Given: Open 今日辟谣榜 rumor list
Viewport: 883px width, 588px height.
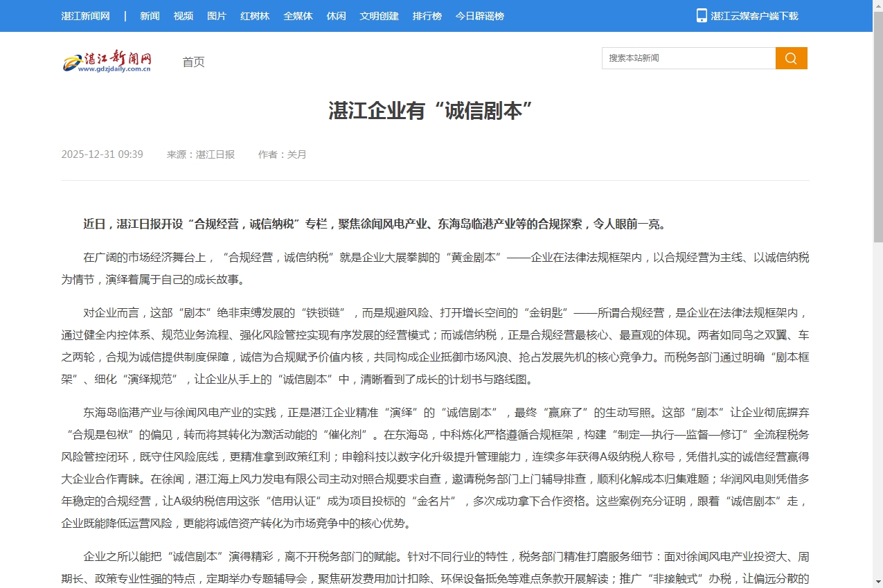Looking at the screenshot, I should click(x=479, y=16).
